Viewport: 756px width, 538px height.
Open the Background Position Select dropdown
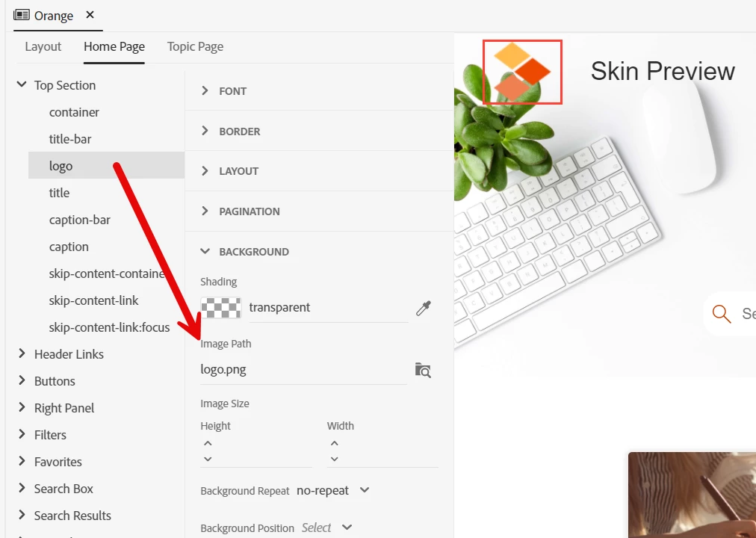point(327,528)
